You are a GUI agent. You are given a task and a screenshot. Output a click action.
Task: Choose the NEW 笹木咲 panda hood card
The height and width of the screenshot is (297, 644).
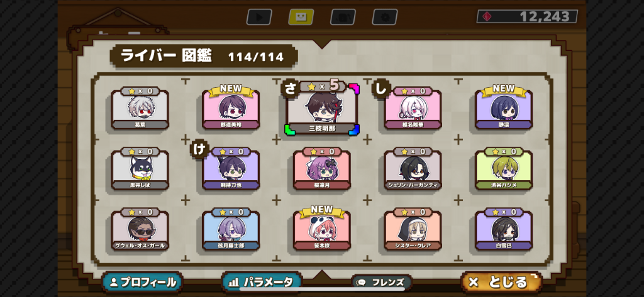coord(322,228)
